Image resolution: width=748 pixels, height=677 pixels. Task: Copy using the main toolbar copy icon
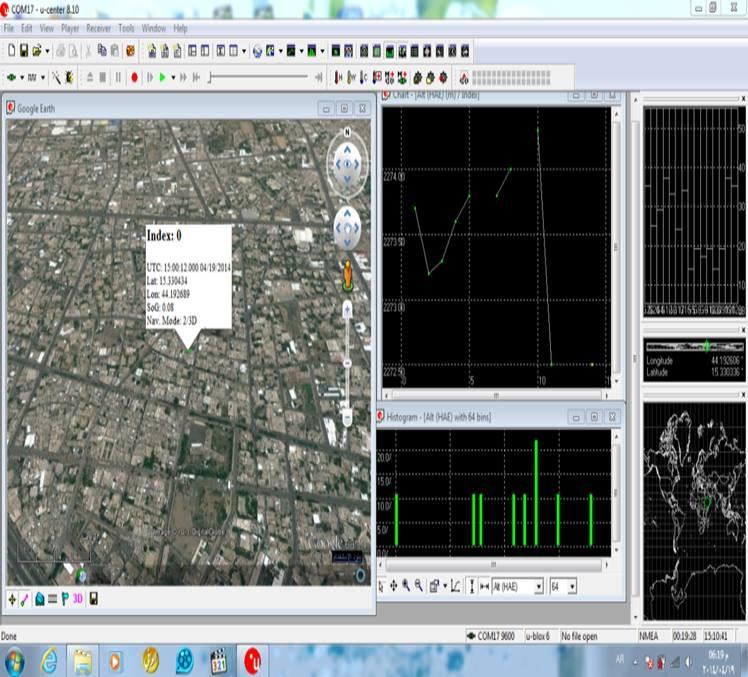[x=102, y=50]
